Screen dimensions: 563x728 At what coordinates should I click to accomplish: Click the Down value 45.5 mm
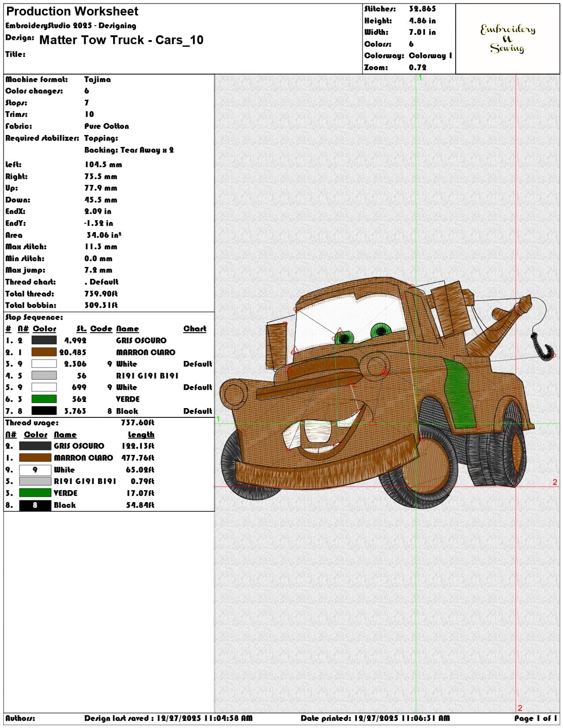(x=101, y=200)
